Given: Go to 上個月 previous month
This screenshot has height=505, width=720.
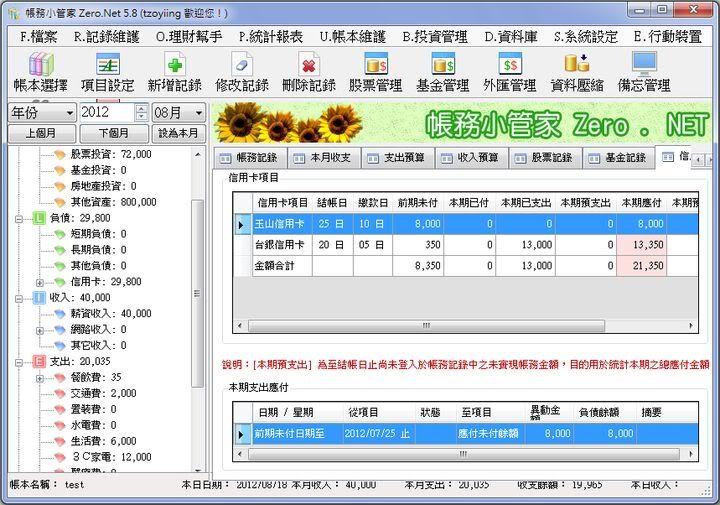Looking at the screenshot, I should pyautogui.click(x=42, y=133).
